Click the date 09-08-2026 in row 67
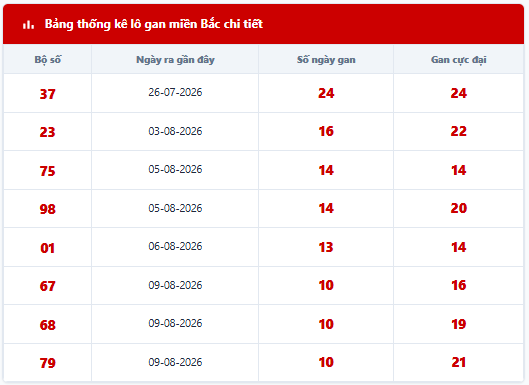The width and height of the screenshot is (529, 385). [175, 285]
